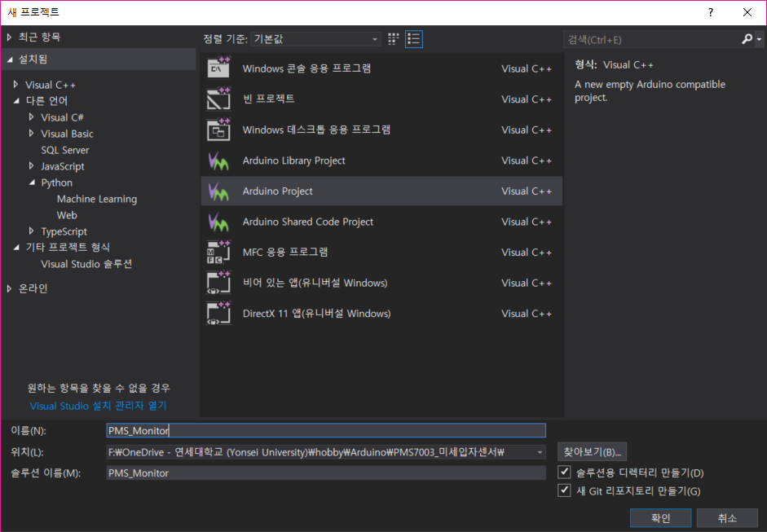Screen dimensions: 767x532
Task: Open Visual Studio 설치 관리자 열기 link
Action: point(99,406)
